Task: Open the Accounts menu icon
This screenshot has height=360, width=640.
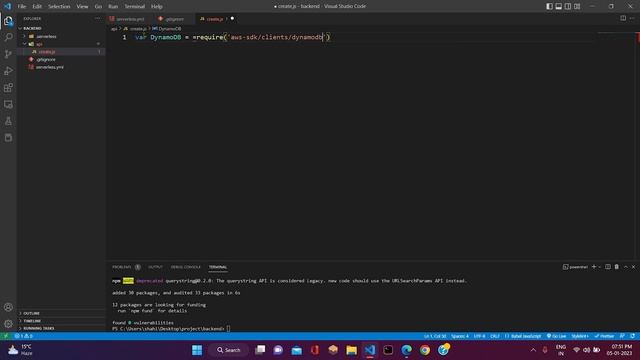Action: 8,307
